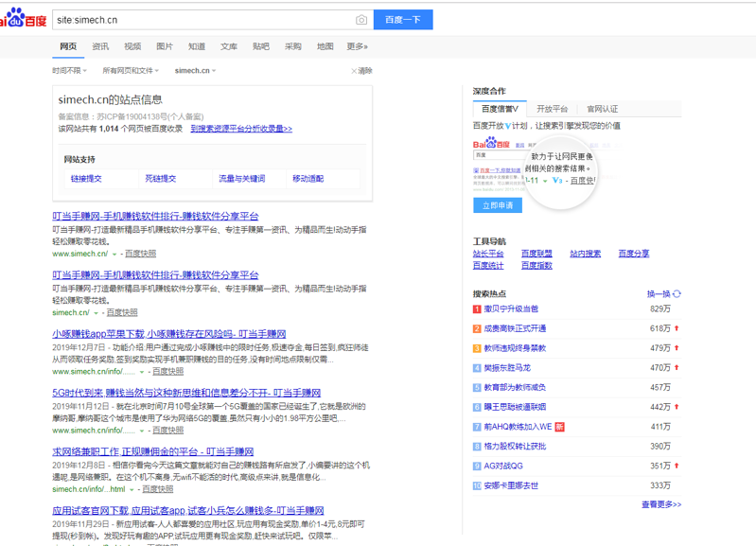The image size is (756, 546).
Task: Open the 百度分享 tool link
Action: pos(634,254)
